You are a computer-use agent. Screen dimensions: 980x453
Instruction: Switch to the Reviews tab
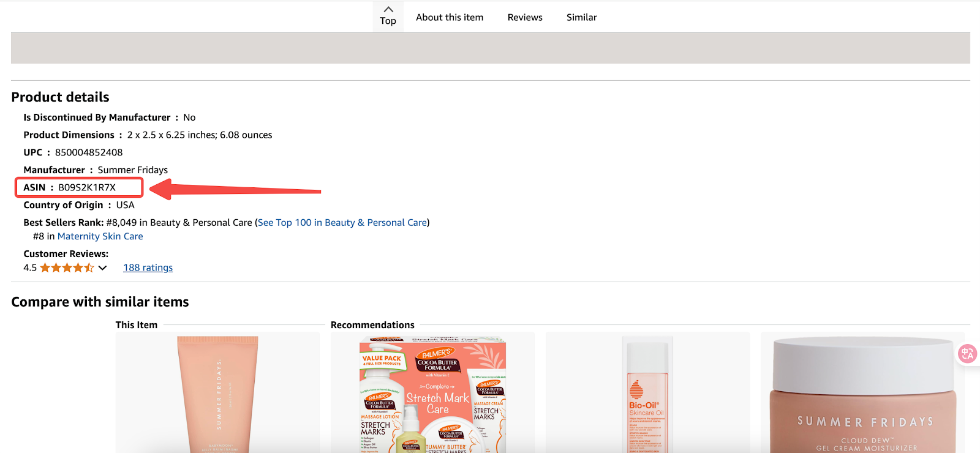click(x=525, y=17)
